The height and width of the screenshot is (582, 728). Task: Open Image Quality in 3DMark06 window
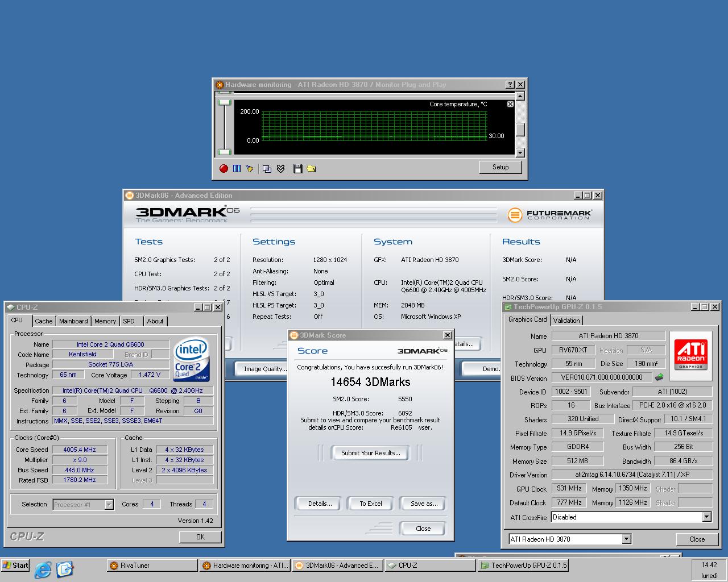[x=262, y=369]
